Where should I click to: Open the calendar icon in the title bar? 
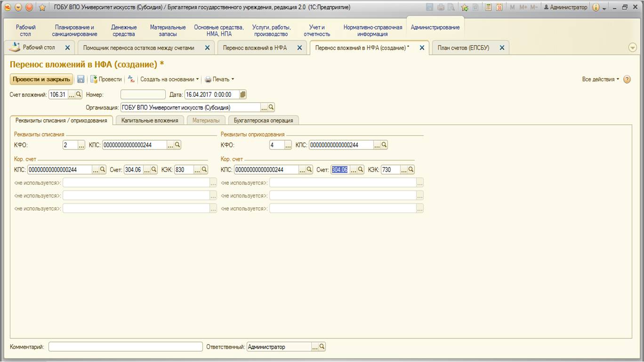pyautogui.click(x=499, y=8)
